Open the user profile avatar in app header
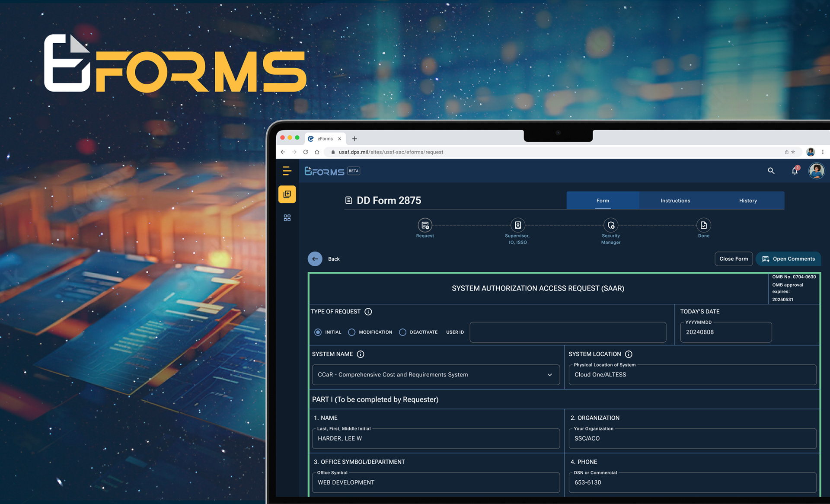Screen dimensions: 830x504 (x=816, y=171)
